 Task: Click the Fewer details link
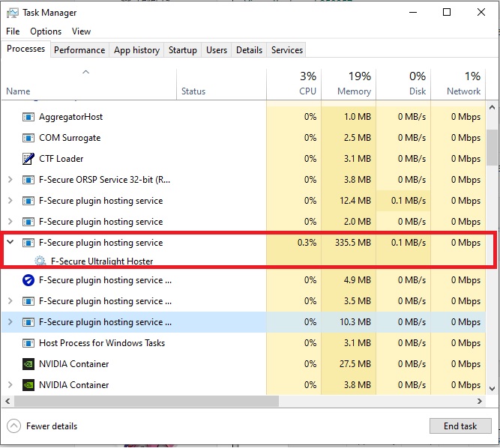click(x=52, y=426)
